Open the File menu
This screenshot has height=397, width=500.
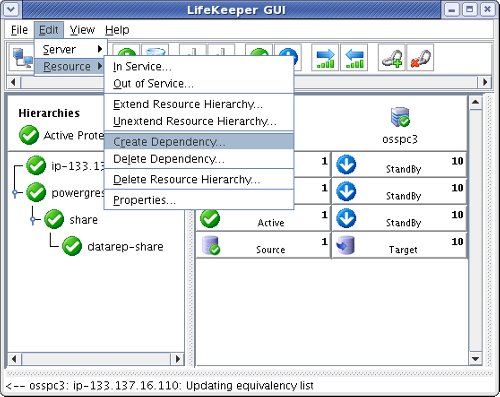tap(19, 30)
